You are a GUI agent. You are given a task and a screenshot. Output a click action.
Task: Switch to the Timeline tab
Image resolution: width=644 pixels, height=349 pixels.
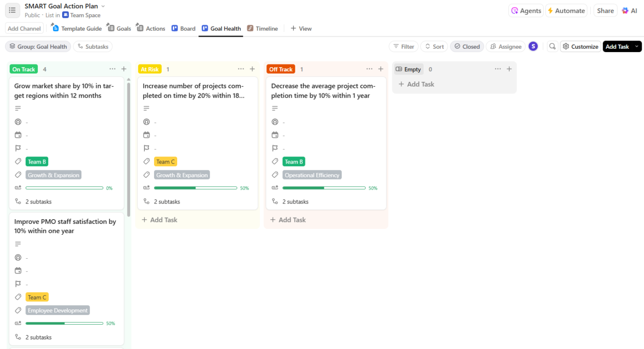262,29
